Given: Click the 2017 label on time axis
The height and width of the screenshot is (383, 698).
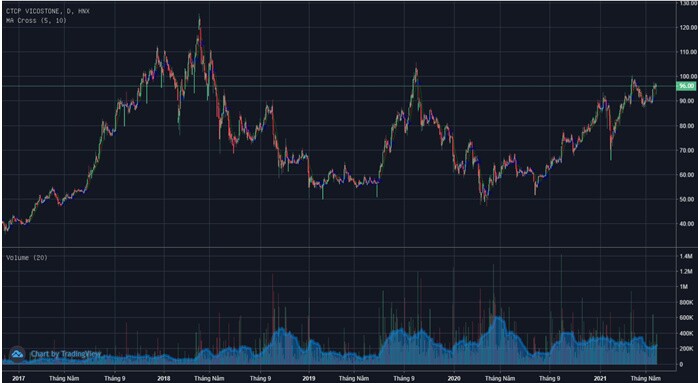Looking at the screenshot, I should coord(19,378).
